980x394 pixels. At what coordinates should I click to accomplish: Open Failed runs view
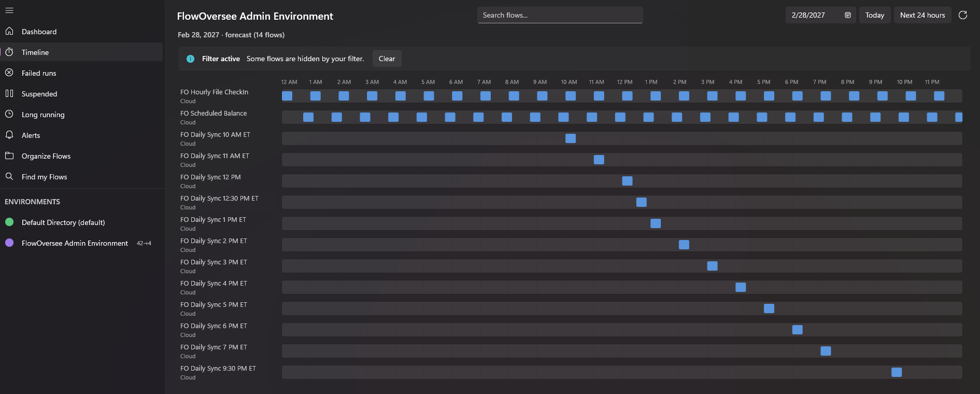pos(81,73)
